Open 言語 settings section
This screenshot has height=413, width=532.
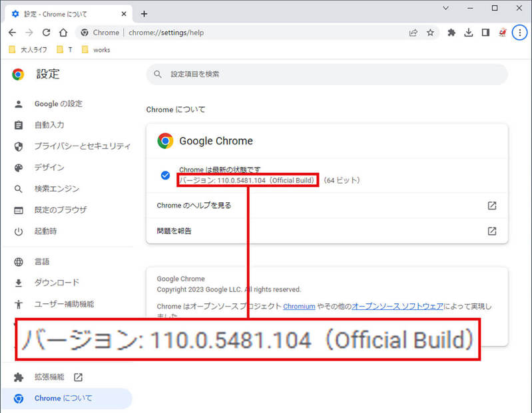[x=42, y=261]
